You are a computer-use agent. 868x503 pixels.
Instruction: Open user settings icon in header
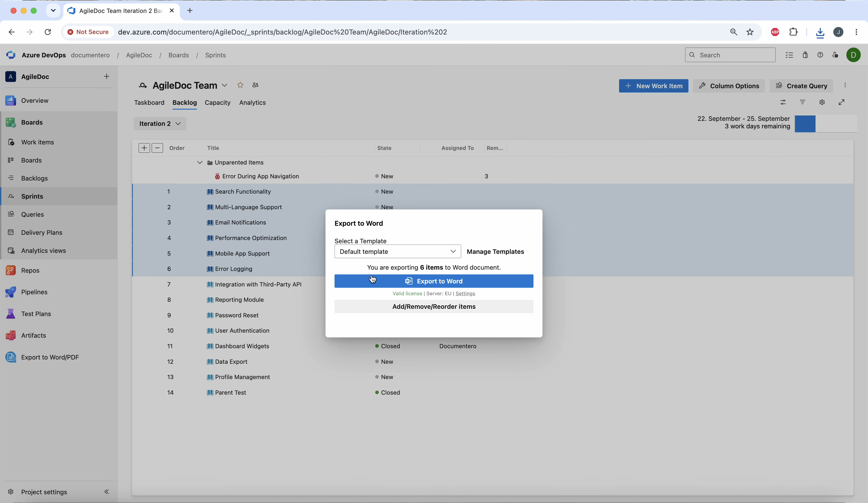(835, 55)
